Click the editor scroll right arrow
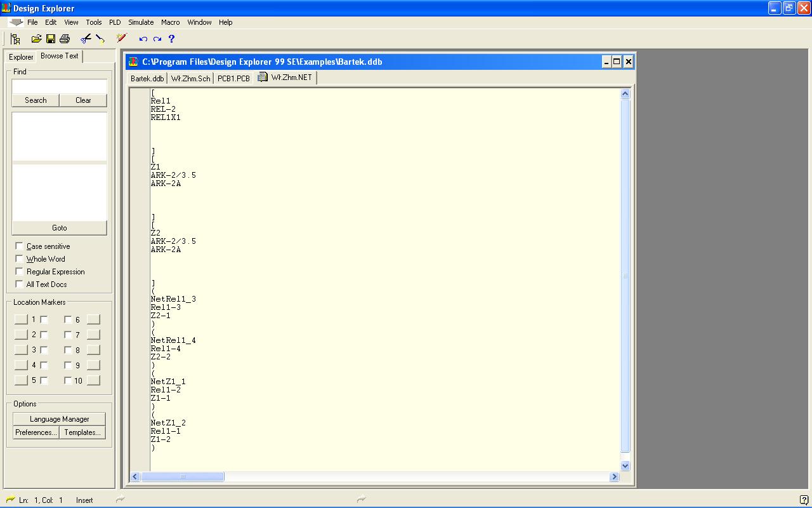The width and height of the screenshot is (812, 508). coord(614,476)
